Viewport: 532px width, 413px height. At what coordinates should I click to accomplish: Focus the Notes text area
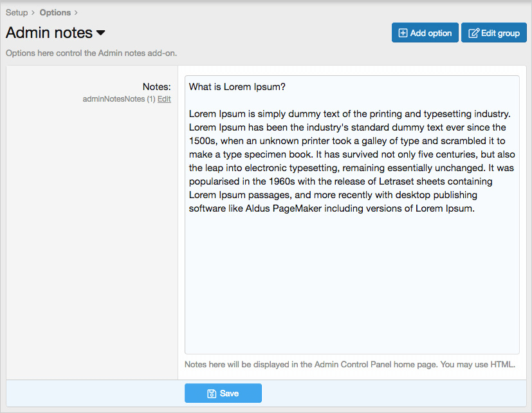click(x=352, y=283)
